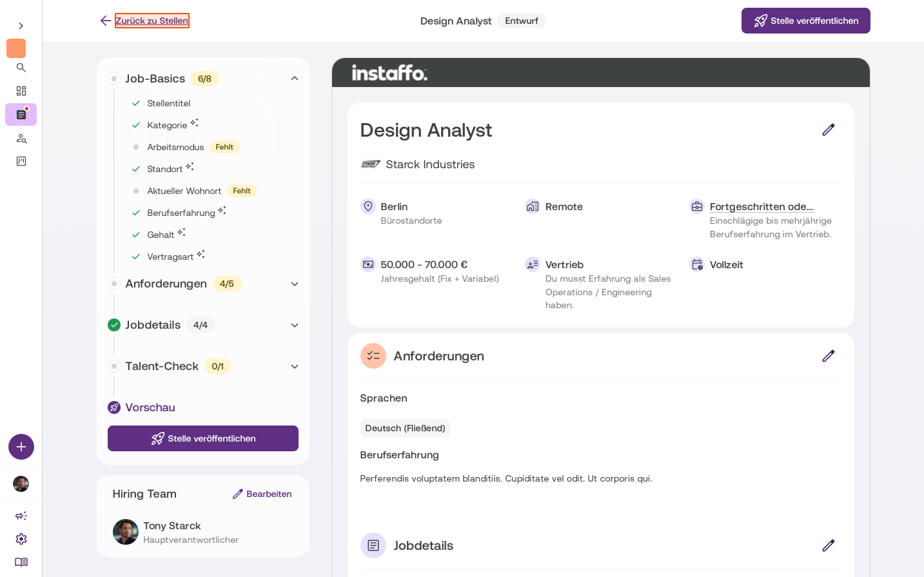The width and height of the screenshot is (924, 577).
Task: Open the megaphone announcements icon
Action: pos(21,516)
